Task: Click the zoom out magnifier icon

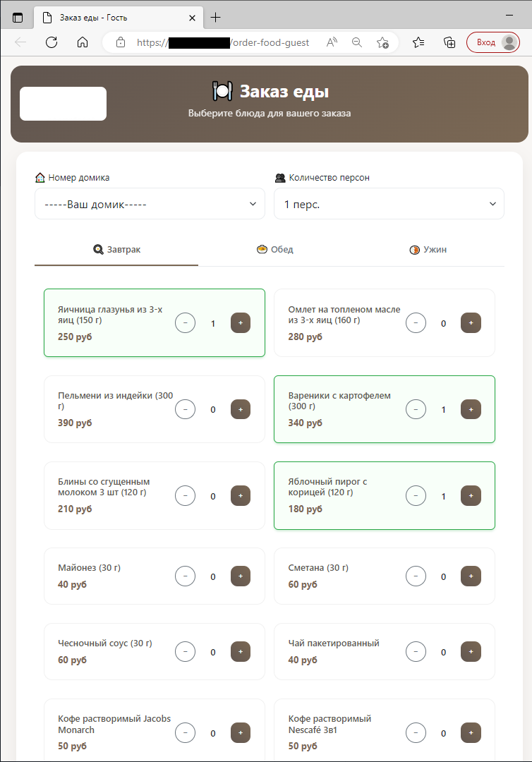Action: point(357,42)
